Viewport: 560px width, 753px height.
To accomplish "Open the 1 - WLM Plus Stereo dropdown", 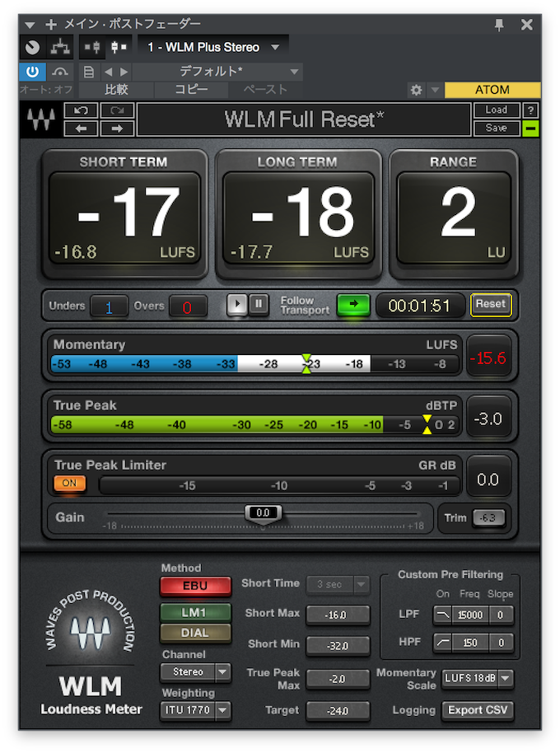I will [x=213, y=47].
